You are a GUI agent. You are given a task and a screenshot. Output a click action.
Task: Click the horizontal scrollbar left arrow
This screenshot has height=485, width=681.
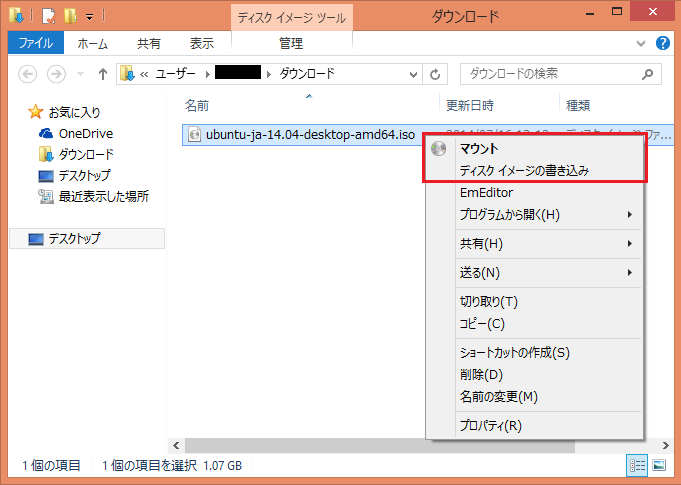[x=176, y=445]
